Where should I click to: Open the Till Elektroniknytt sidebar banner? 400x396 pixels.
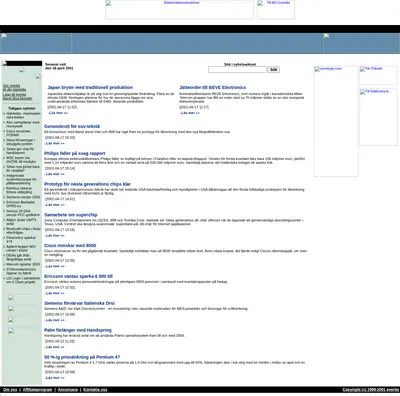pyautogui.click(x=378, y=117)
